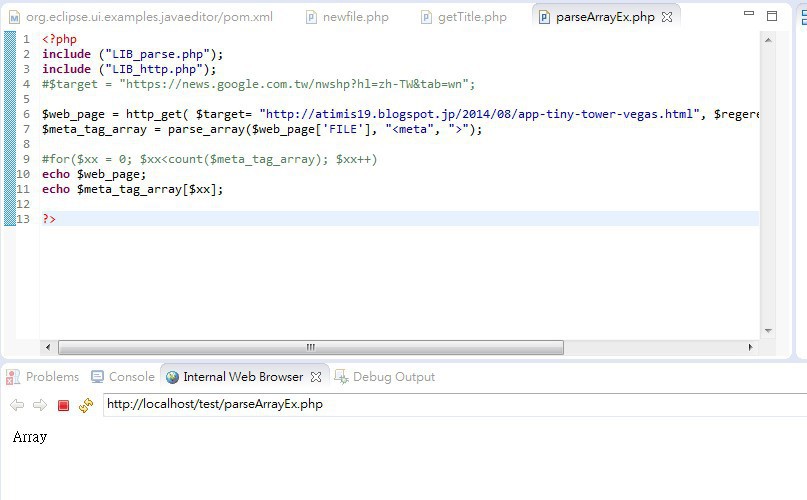This screenshot has height=500, width=807.
Task: Close the parseArrayEx.php tab
Action: coord(667,17)
